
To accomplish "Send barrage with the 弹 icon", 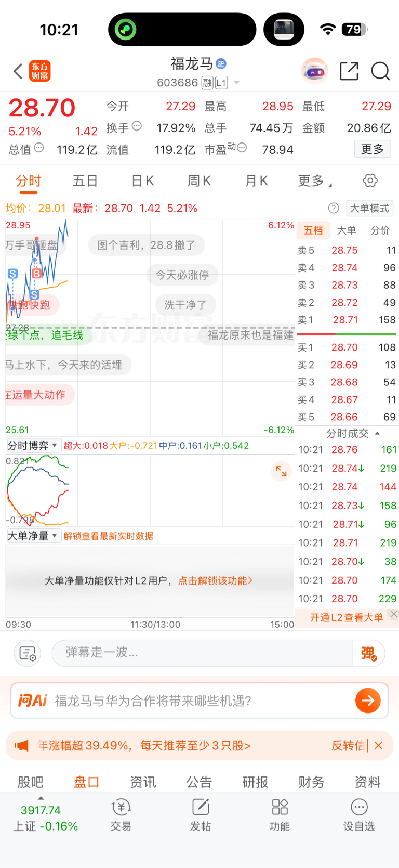I will [x=369, y=653].
